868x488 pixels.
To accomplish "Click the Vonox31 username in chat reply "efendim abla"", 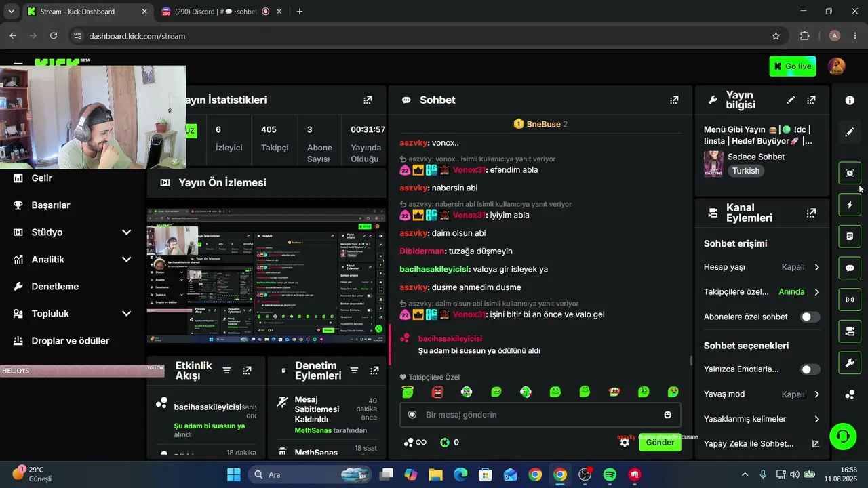I will [x=469, y=170].
